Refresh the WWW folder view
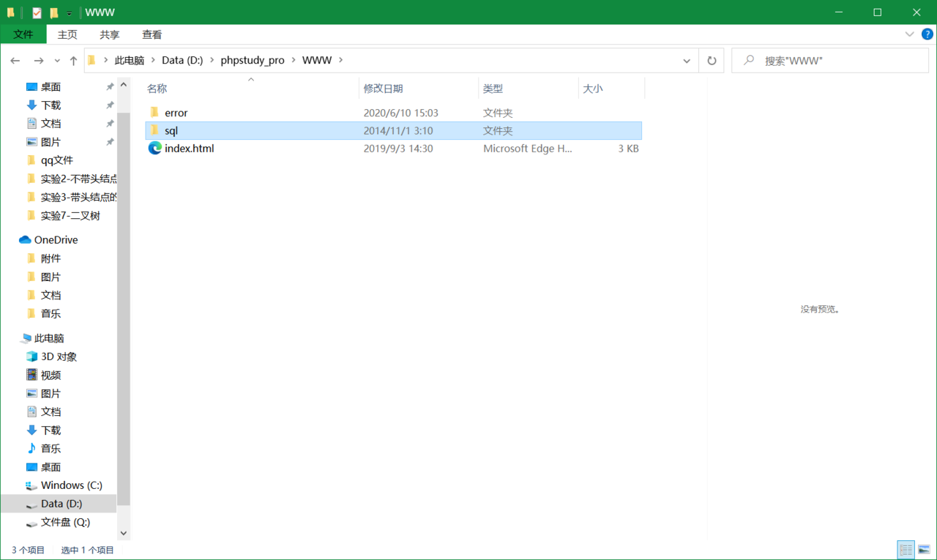Viewport: 937px width, 560px height. click(x=712, y=61)
